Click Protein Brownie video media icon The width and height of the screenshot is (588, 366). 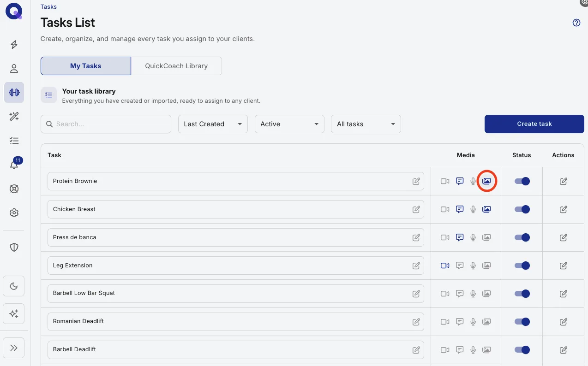(445, 181)
